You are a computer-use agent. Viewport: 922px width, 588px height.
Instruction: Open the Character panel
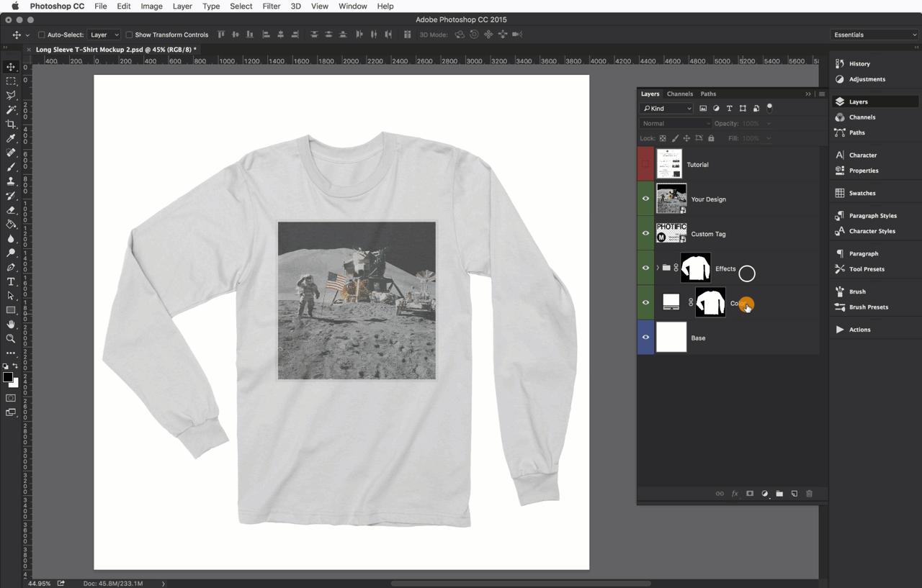[861, 155]
